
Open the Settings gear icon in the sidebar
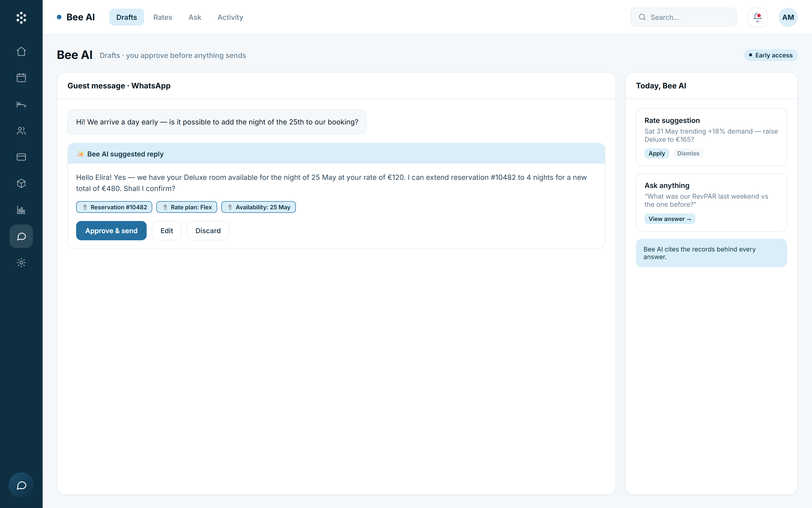[21, 263]
